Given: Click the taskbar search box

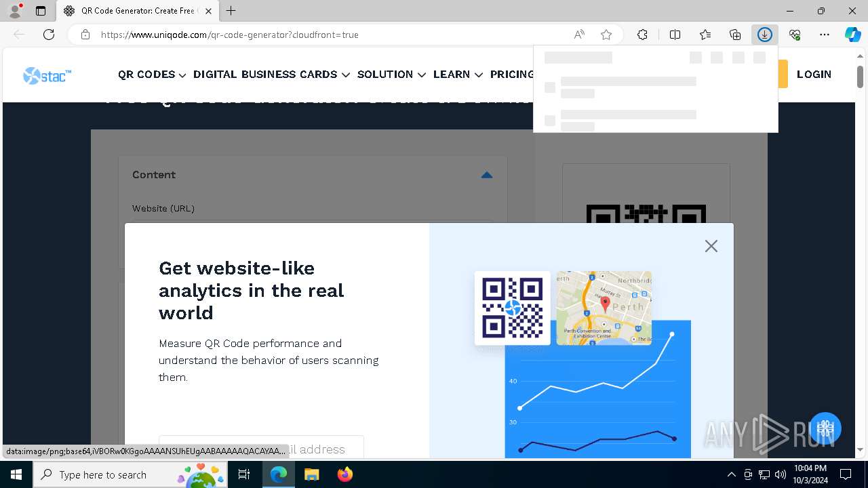Looking at the screenshot, I should (x=130, y=474).
